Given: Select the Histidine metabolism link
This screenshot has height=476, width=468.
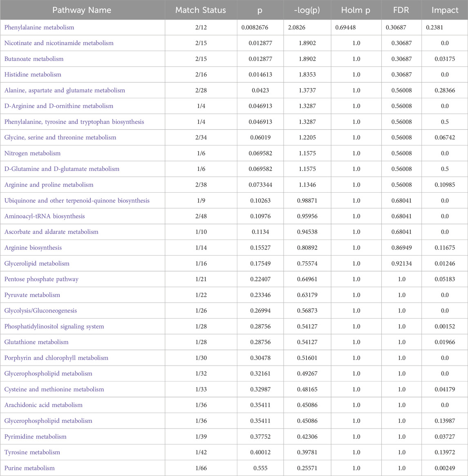Looking at the screenshot, I should click(x=33, y=75).
